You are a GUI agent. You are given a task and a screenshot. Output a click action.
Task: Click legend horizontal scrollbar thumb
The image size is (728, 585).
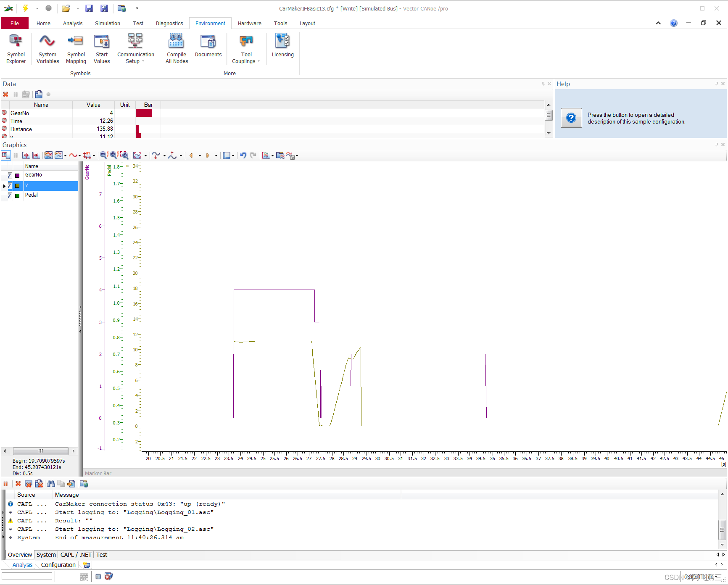(41, 451)
